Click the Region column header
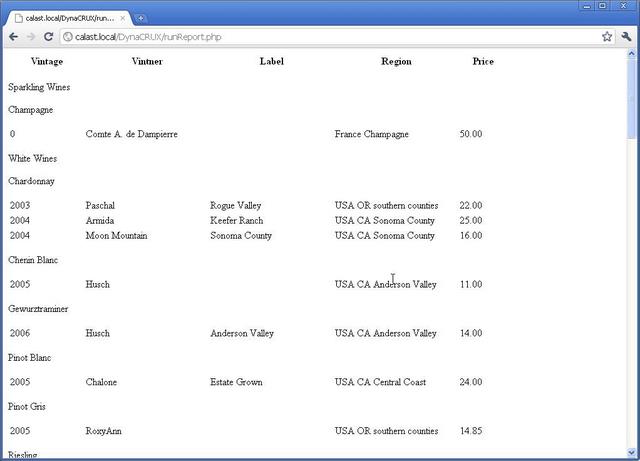 pos(396,62)
